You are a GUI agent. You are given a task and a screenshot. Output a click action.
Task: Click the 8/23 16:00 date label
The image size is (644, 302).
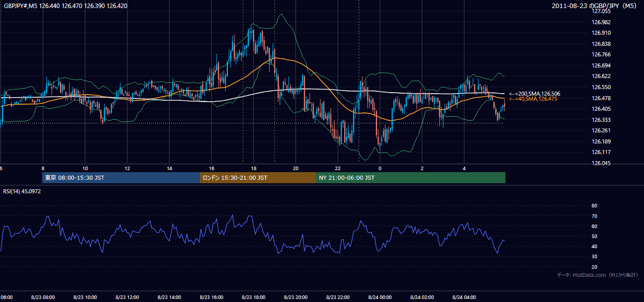click(x=211, y=297)
